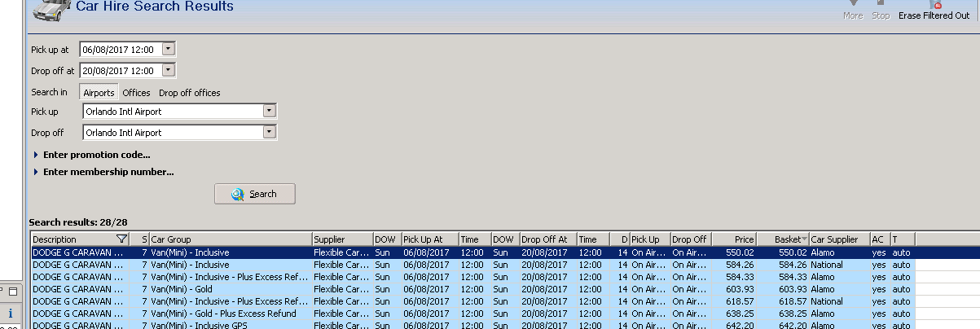Expand Enter membership number section

(x=103, y=172)
